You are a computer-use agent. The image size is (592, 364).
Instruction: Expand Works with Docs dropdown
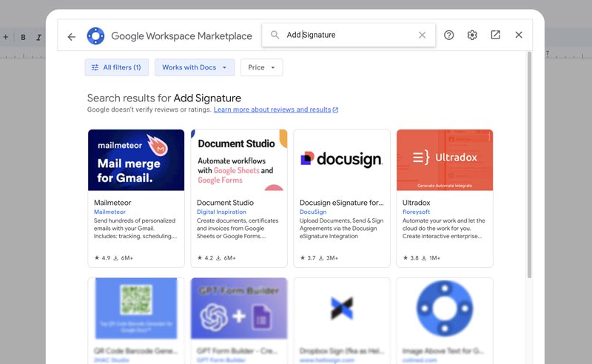[x=195, y=67]
